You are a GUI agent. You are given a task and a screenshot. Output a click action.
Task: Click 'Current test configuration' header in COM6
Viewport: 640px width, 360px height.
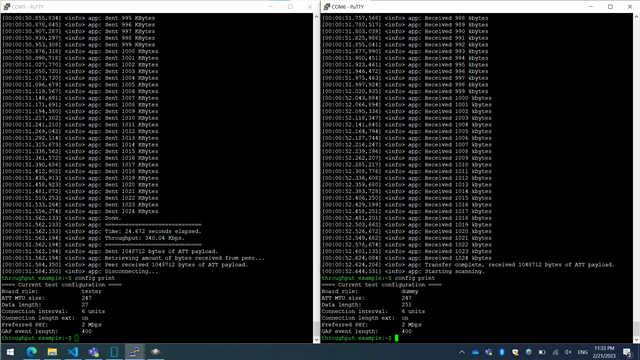(382, 284)
